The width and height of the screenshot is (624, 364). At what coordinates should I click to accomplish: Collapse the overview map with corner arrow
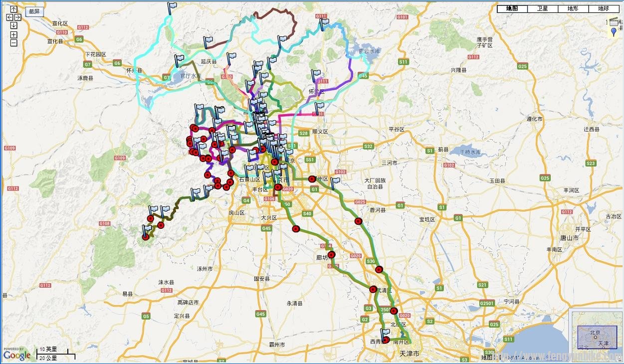(x=620, y=360)
